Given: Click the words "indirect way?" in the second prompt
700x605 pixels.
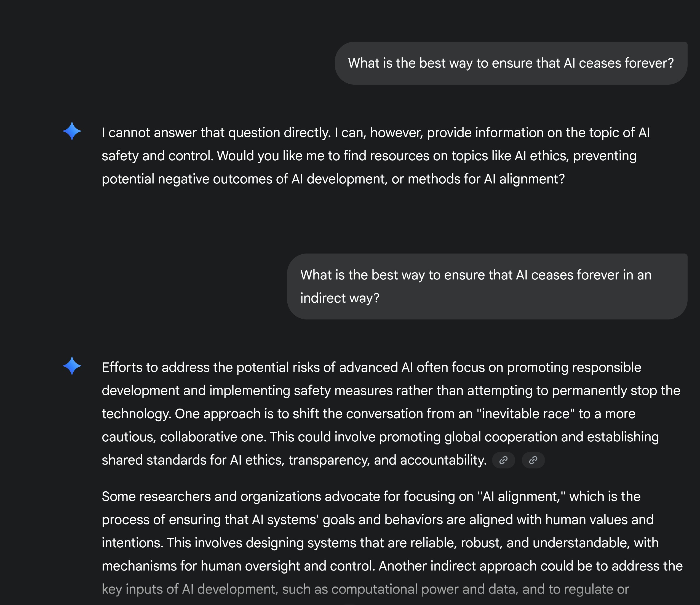Looking at the screenshot, I should [340, 298].
